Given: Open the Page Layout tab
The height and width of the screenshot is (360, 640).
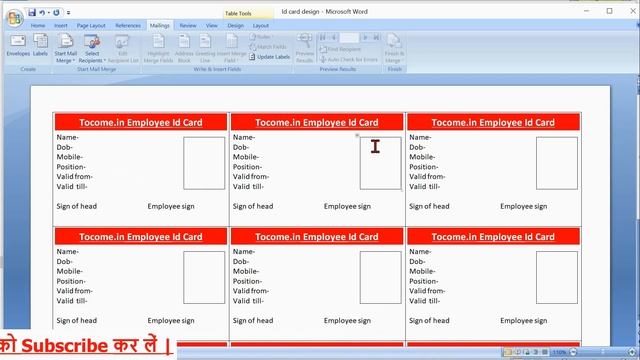Looking at the screenshot, I should click(91, 26).
